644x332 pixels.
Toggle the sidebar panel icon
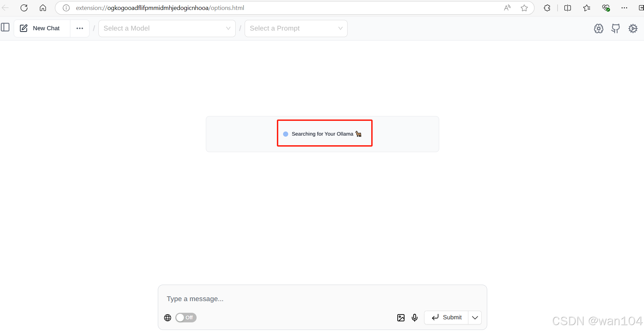coord(5,27)
